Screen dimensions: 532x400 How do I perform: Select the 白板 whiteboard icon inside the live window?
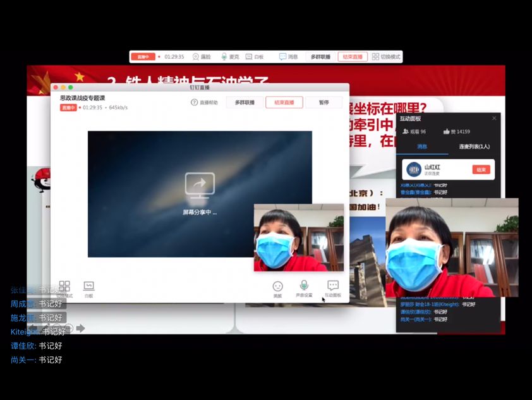[88, 286]
